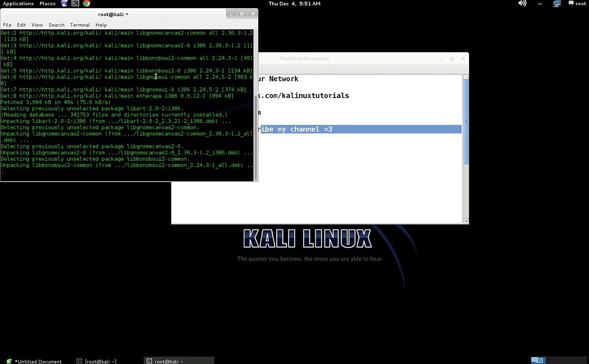This screenshot has height=364, width=589.
Task: Click the 'ur Network' line in document
Action: (278, 79)
